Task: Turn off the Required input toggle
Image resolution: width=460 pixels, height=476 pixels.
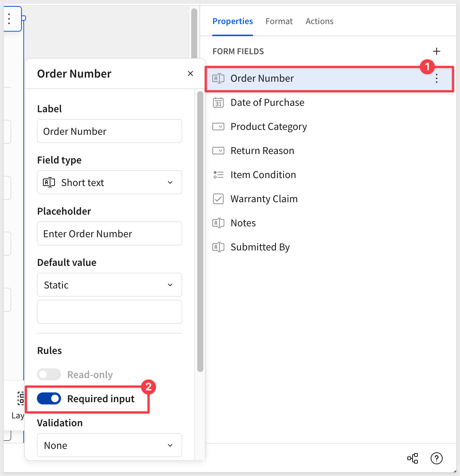Action: (49, 399)
